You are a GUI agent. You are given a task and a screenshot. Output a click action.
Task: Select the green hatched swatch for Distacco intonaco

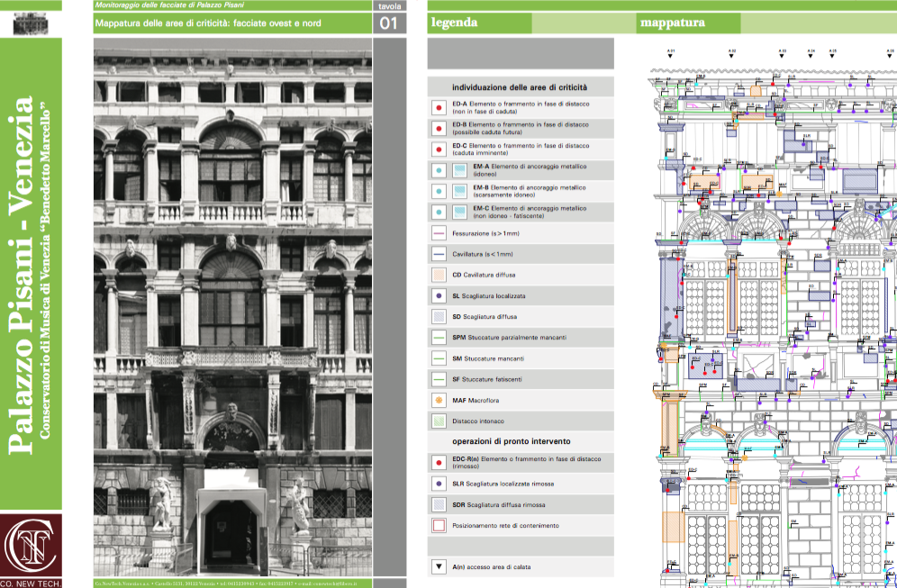point(439,421)
